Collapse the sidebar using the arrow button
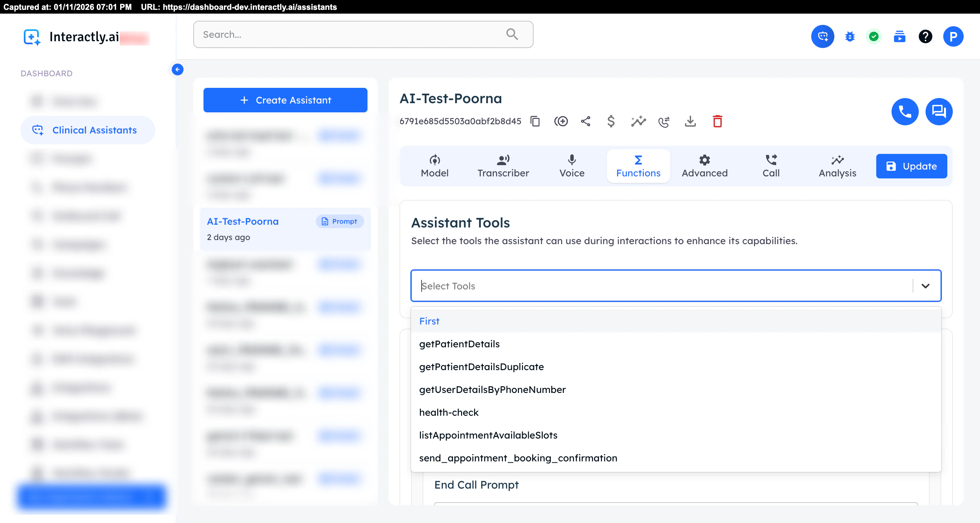980x523 pixels. coord(177,70)
